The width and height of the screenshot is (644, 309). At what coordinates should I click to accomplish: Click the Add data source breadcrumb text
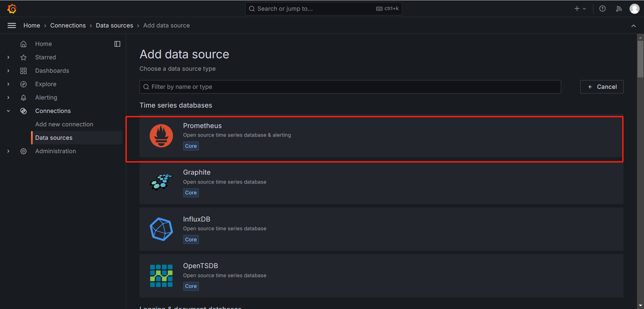click(x=166, y=25)
